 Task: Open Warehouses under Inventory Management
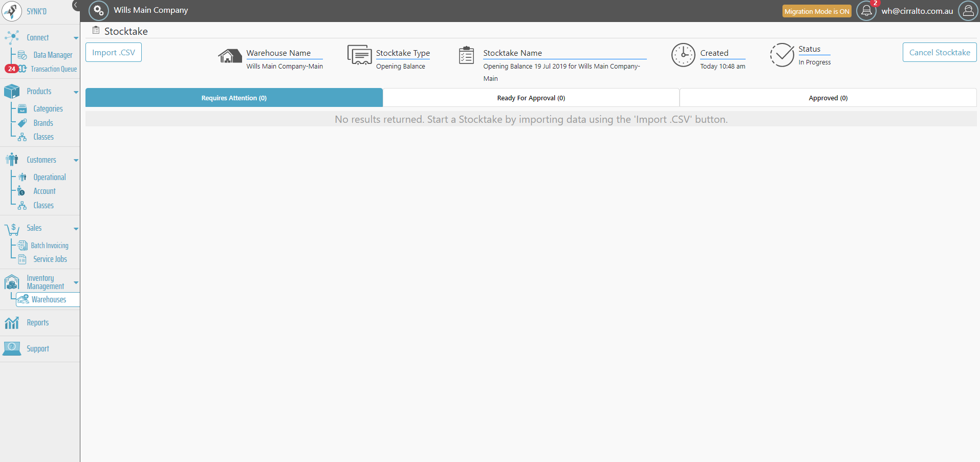[49, 299]
